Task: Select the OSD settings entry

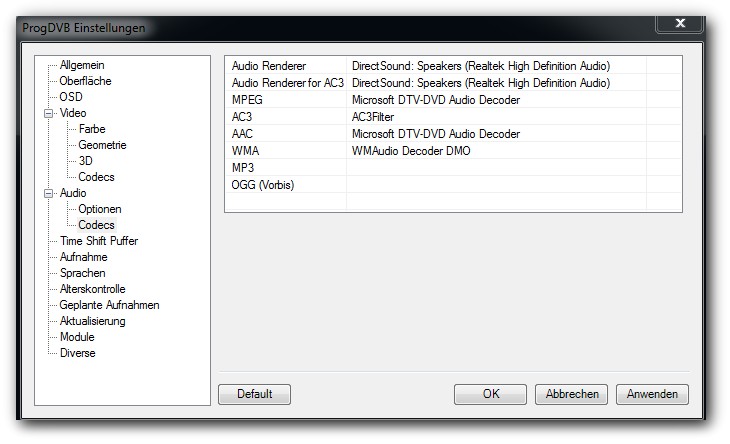Action: click(x=71, y=97)
